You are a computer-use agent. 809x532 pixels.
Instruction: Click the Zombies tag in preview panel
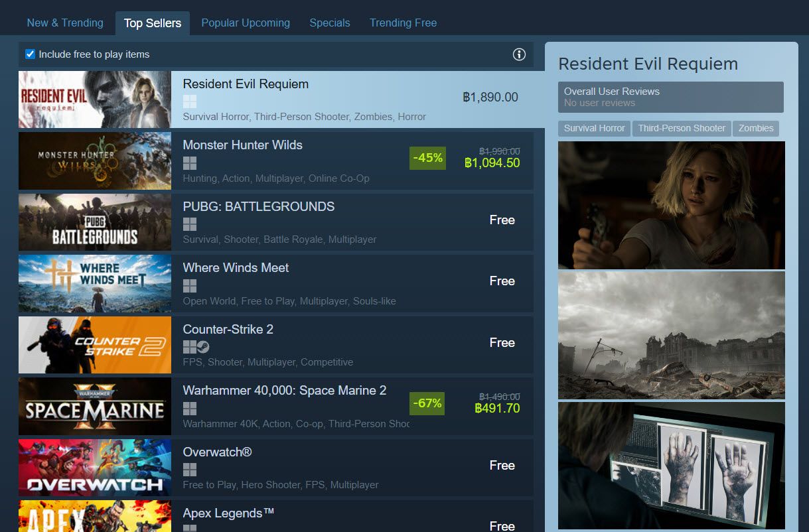click(756, 128)
